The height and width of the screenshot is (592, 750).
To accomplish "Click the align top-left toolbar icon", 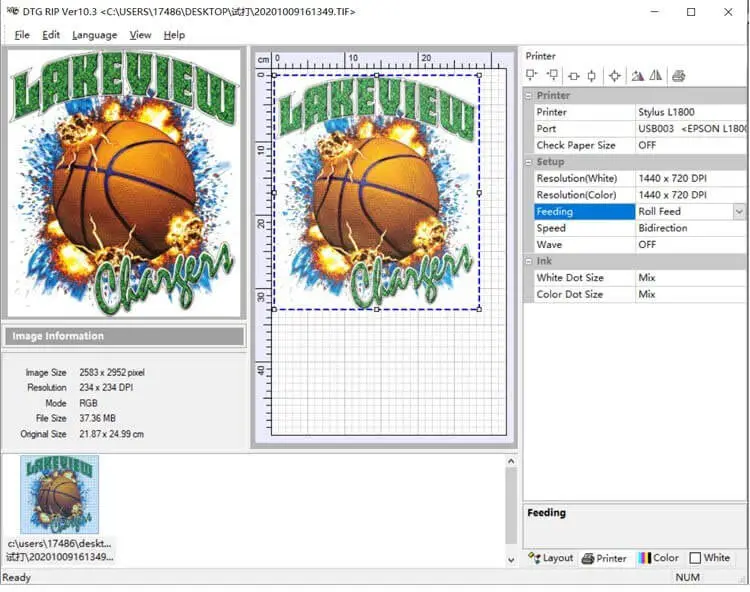I will 531,75.
